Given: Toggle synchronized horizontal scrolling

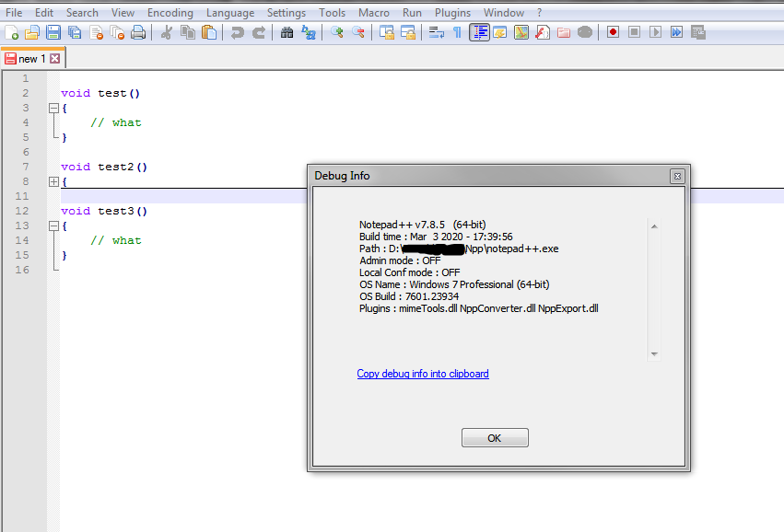Looking at the screenshot, I should (408, 32).
